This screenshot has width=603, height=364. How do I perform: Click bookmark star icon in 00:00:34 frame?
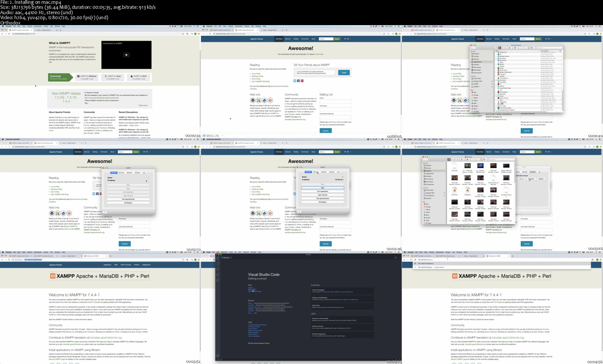183,34
